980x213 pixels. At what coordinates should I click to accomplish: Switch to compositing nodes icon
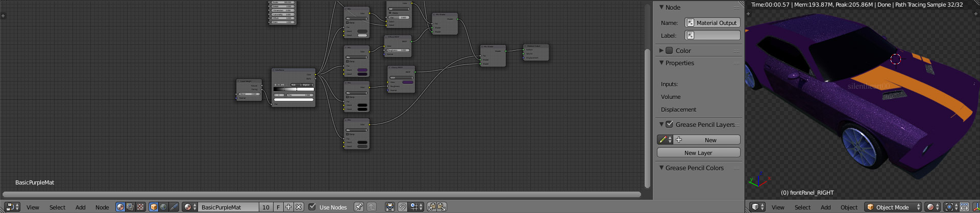point(130,207)
